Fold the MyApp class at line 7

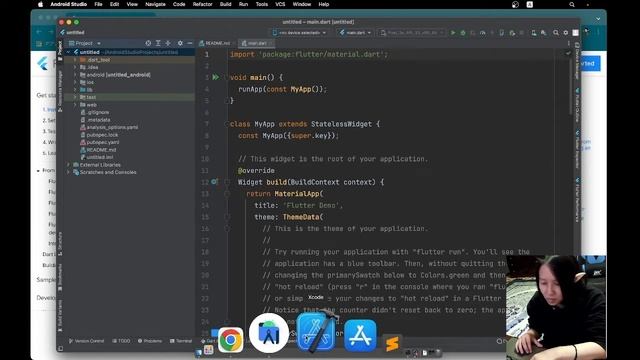pos(227,124)
